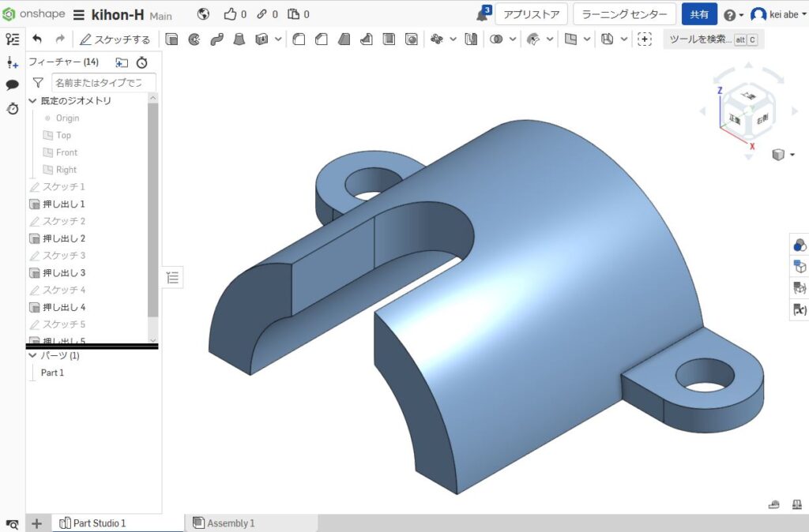Select the face modify tool icon
This screenshot has height=532, width=809.
tap(533, 39)
